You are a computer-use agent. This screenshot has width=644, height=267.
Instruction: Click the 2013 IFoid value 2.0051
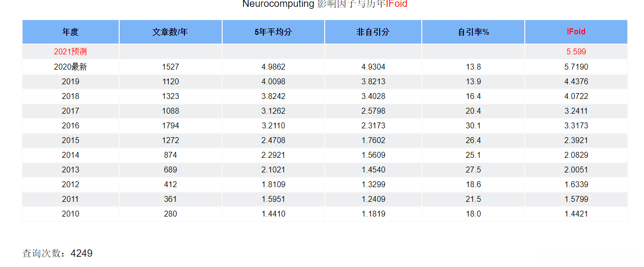point(576,170)
